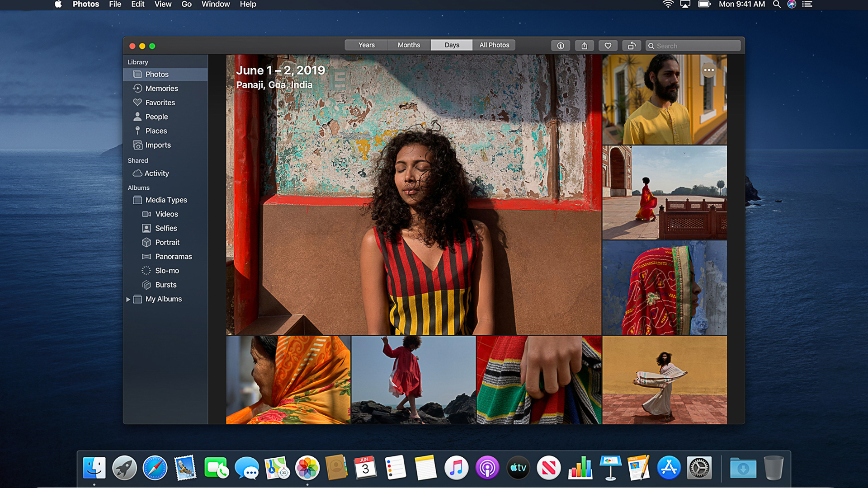This screenshot has height=488, width=868.
Task: Select the Media Types folder
Action: (x=165, y=200)
